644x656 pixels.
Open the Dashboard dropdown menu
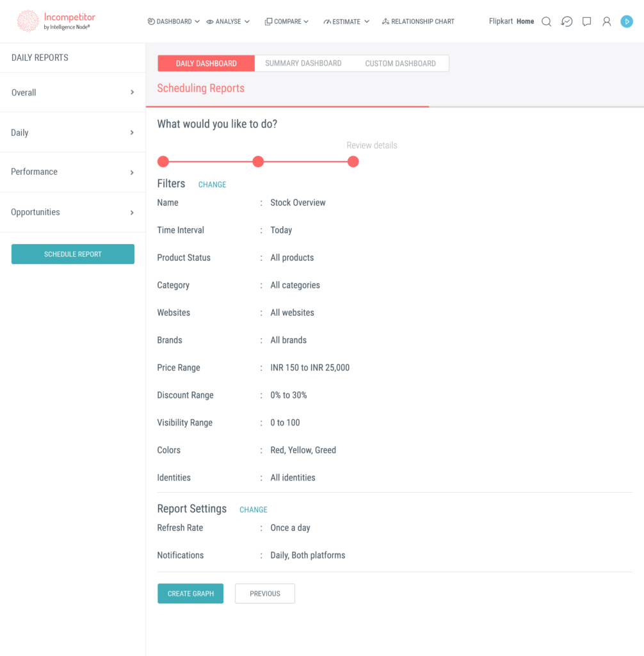point(173,22)
